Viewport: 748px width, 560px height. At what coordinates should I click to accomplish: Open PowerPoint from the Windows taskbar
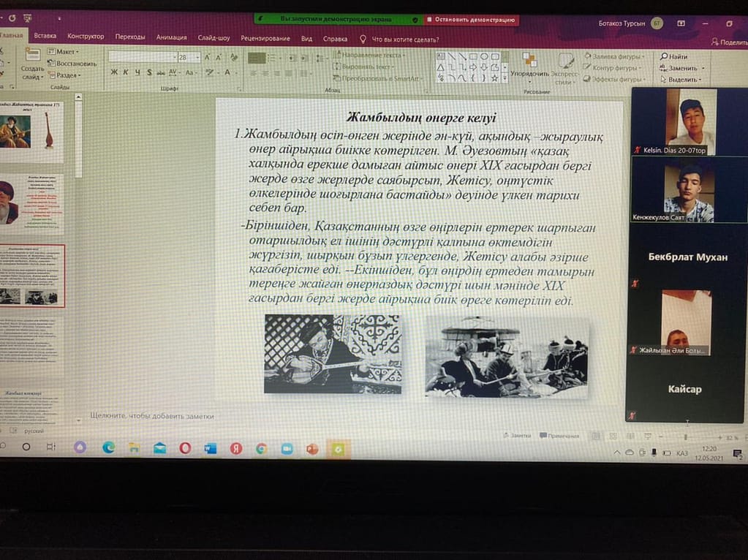click(x=312, y=448)
